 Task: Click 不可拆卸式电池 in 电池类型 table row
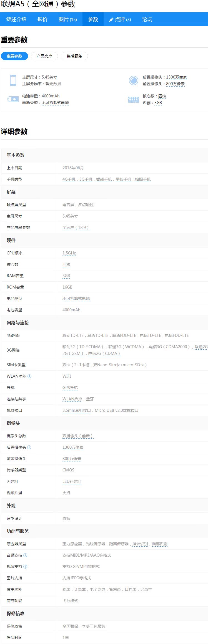click(76, 299)
